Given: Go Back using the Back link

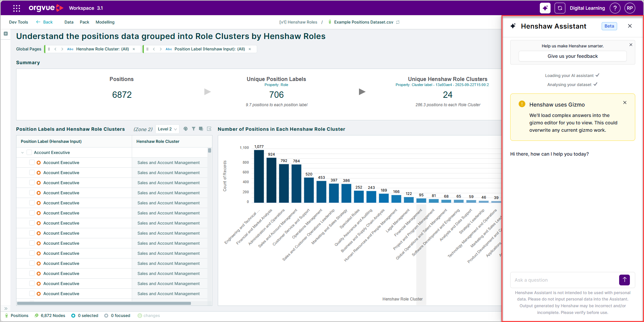Looking at the screenshot, I should coord(44,22).
